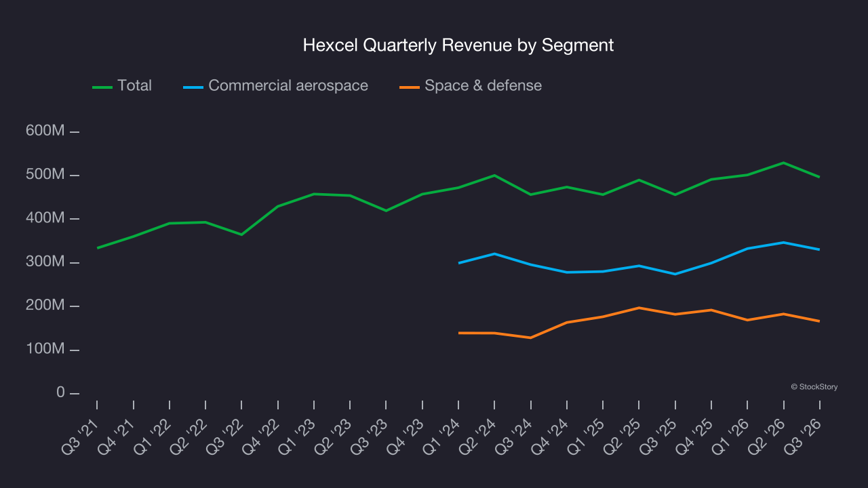Screen dimensions: 868x488
Task: Click the 300M y-axis label
Action: [45, 262]
